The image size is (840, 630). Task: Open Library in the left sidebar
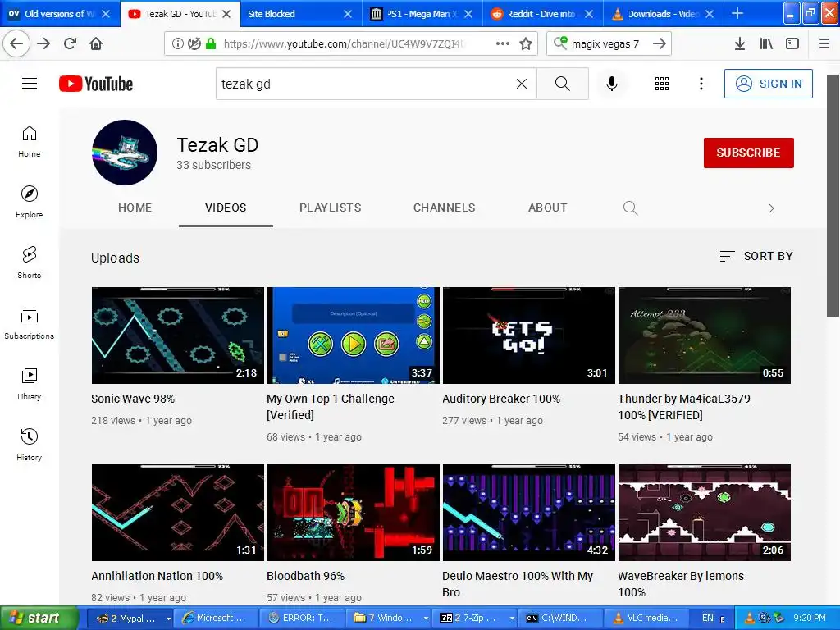click(x=30, y=384)
